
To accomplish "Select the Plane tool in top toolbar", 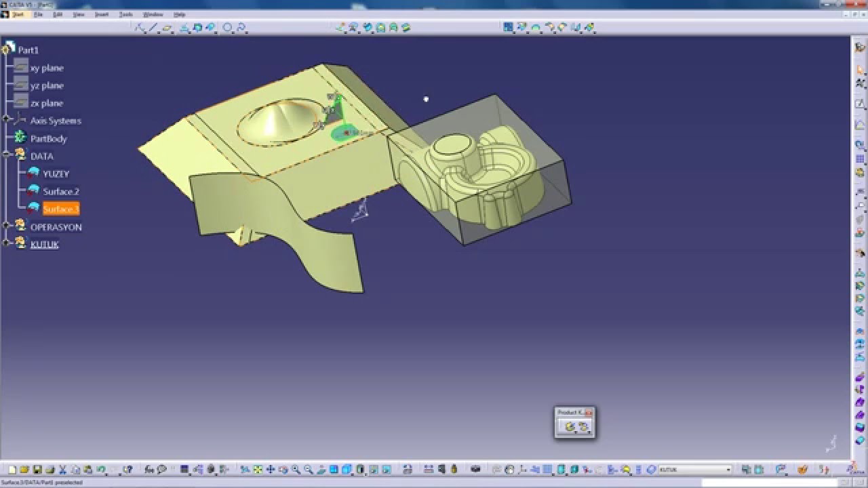I will click(167, 28).
